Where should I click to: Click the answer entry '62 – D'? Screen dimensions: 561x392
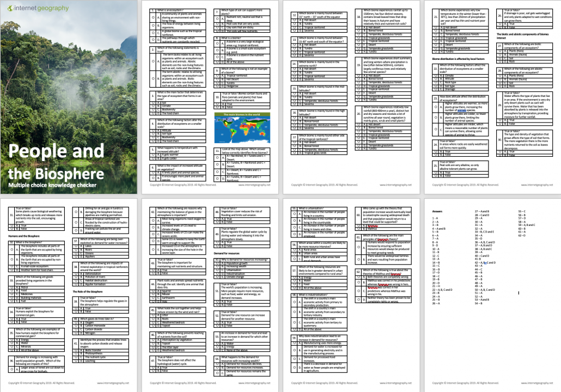click(x=522, y=235)
